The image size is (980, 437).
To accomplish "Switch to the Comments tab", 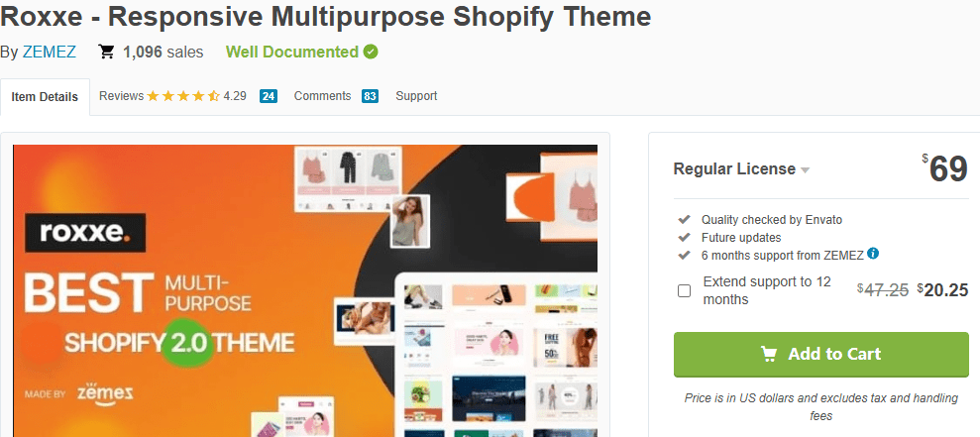I will click(x=322, y=96).
